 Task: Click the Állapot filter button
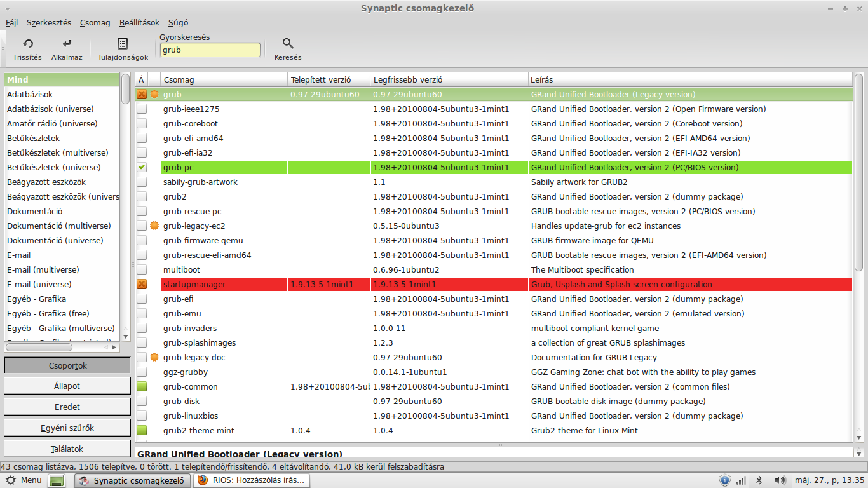(67, 386)
